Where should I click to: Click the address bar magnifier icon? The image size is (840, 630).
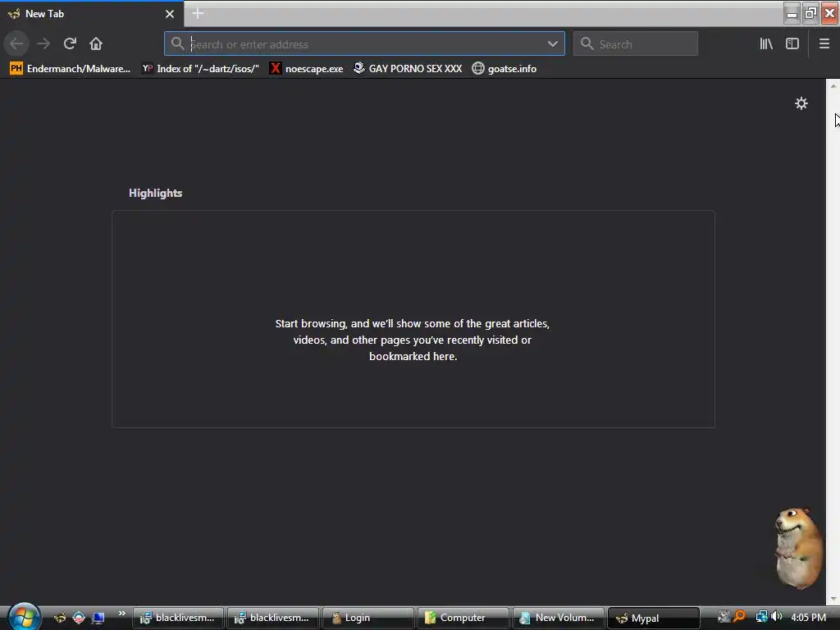177,44
